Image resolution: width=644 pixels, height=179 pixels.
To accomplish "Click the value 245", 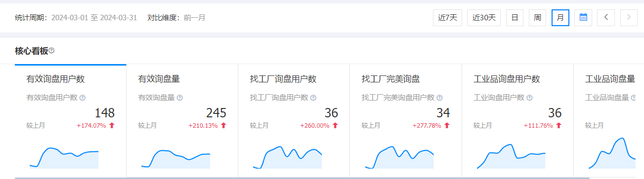I will coord(216,113).
